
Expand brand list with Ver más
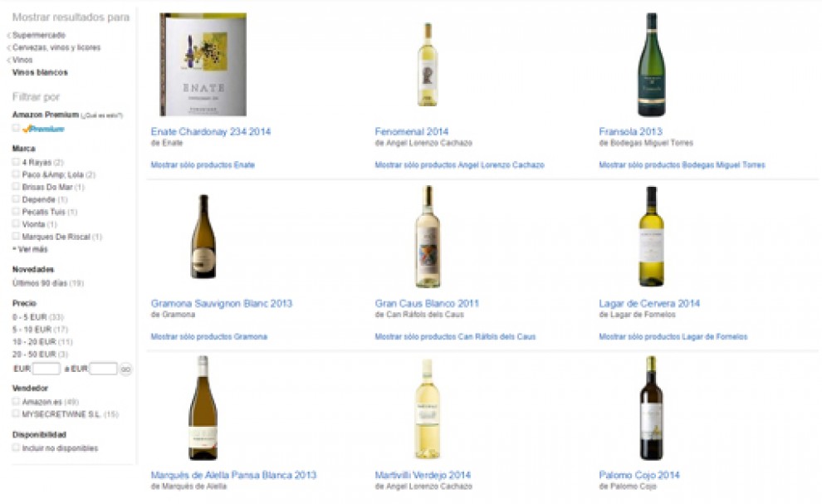click(x=31, y=249)
